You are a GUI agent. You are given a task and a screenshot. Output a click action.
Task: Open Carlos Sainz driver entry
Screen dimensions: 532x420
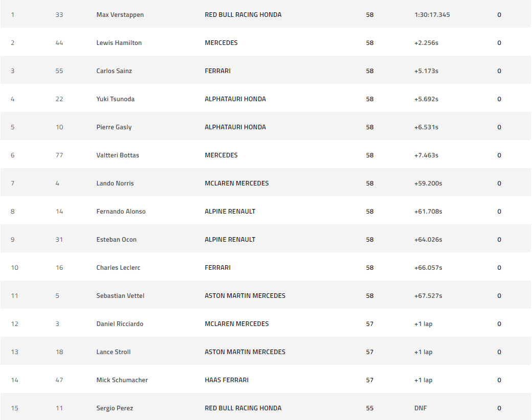tap(114, 71)
